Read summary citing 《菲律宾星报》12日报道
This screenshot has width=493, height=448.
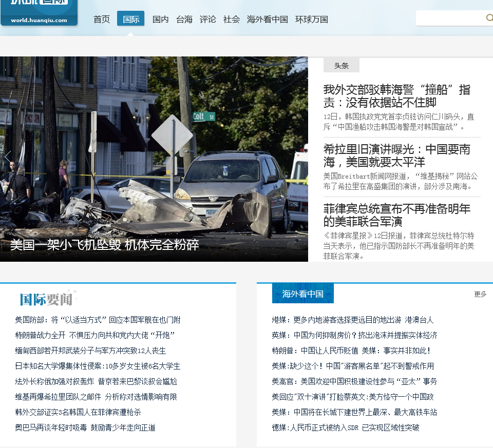(399, 246)
